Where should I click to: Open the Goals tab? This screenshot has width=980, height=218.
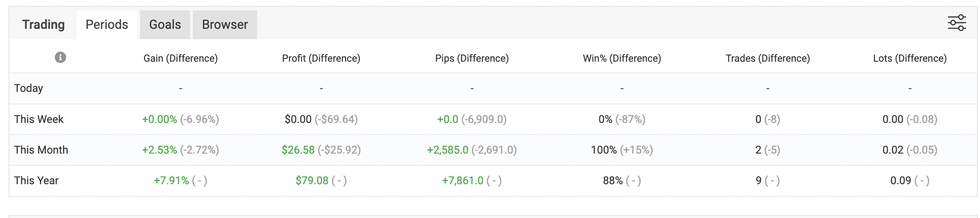[x=165, y=24]
